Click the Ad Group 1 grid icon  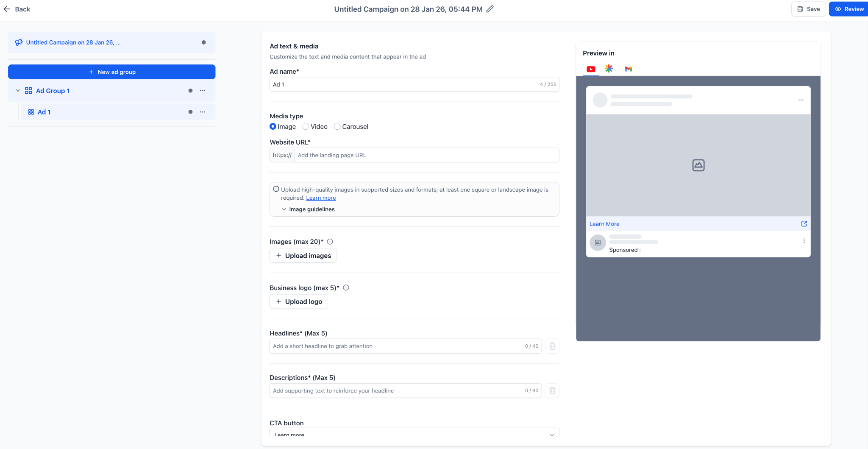[28, 91]
